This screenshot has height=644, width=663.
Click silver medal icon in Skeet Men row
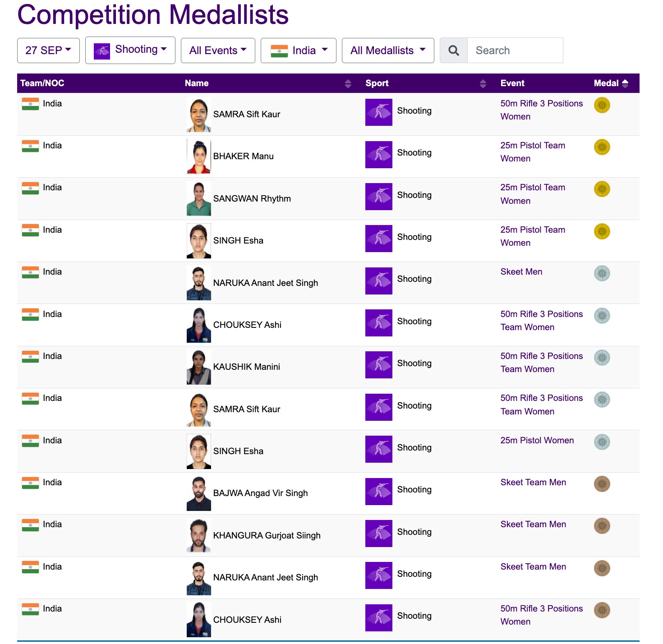point(602,273)
